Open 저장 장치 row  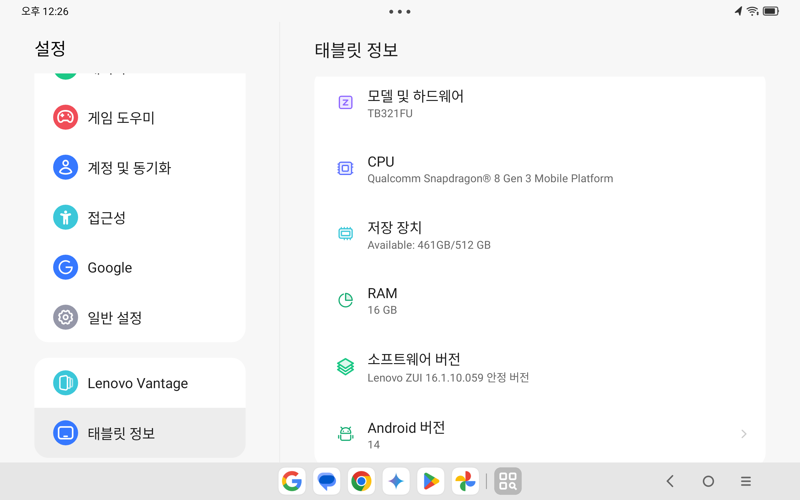(540, 235)
